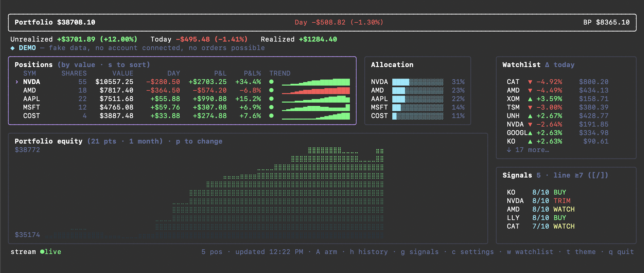The width and height of the screenshot is (644, 273).
Task: Click the 'updated 12:22 PM' status text
Action: tap(269, 252)
